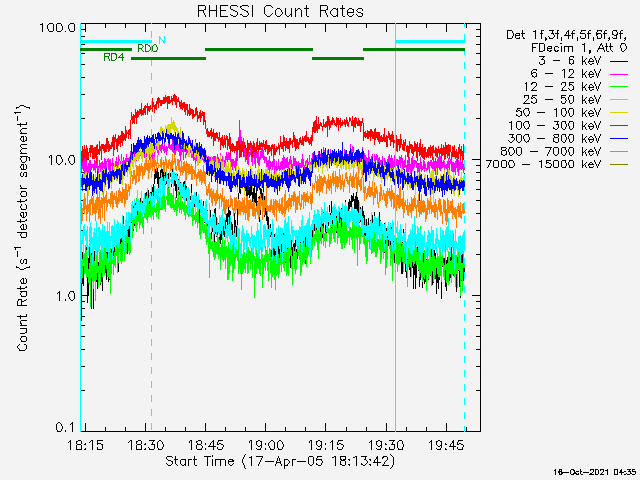Click the 'RHESSI Count Rates' plot title
The width and height of the screenshot is (640, 480).
[x=280, y=11]
